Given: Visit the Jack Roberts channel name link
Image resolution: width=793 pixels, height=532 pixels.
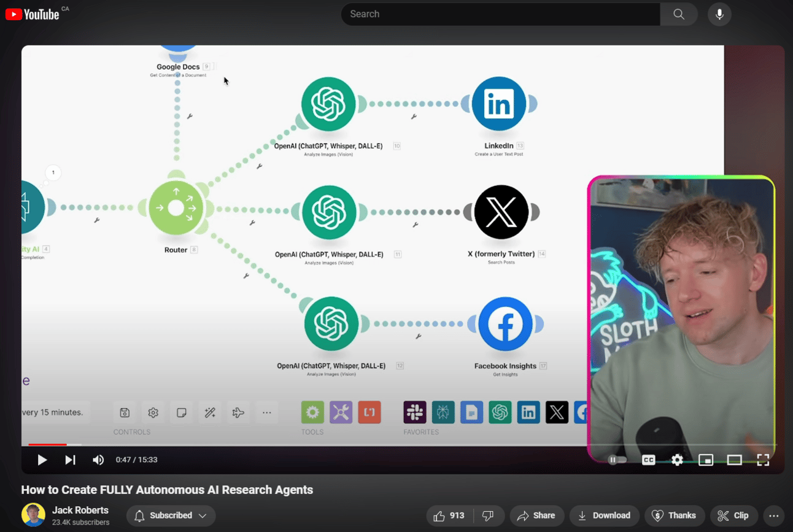Looking at the screenshot, I should [x=80, y=510].
